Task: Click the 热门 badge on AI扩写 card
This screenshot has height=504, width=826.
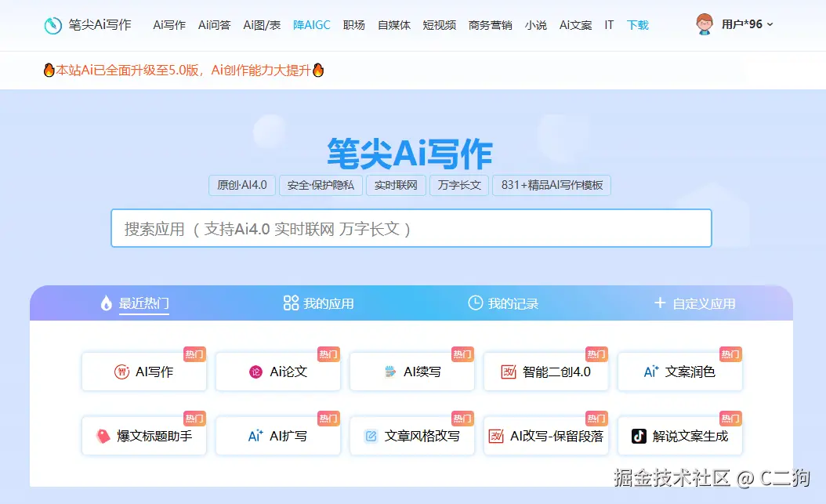Action: point(328,418)
